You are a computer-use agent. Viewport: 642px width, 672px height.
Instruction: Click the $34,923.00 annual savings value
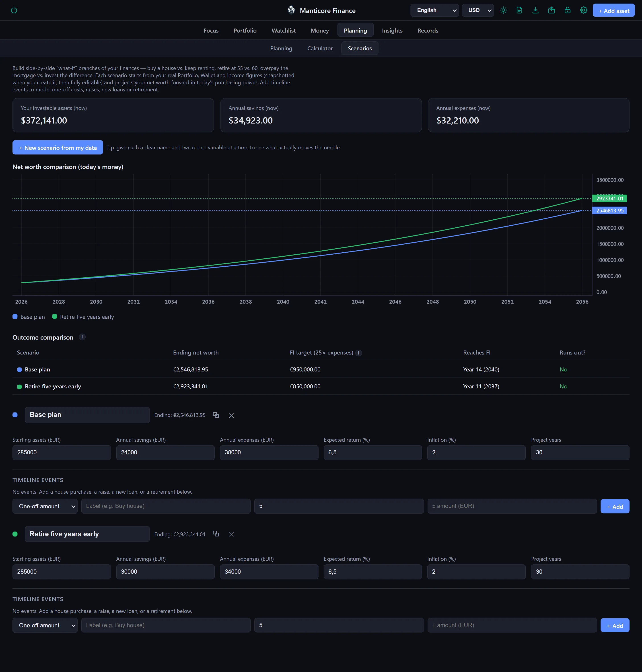(251, 120)
